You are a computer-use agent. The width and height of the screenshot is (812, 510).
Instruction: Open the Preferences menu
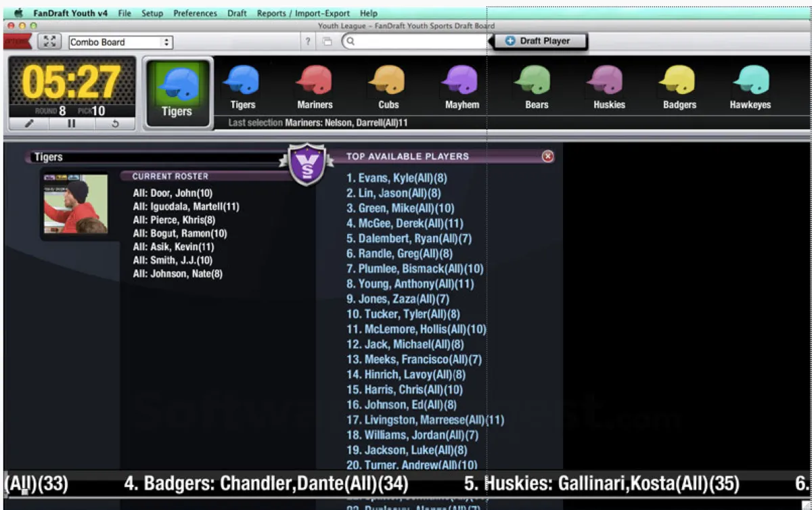click(195, 13)
